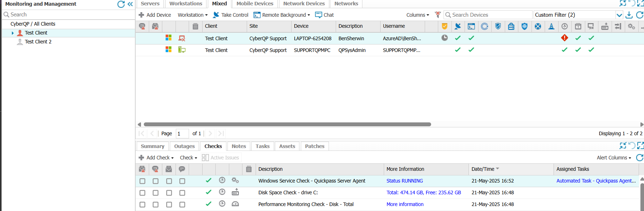This screenshot has height=211, width=644.
Task: Open the Total: 474.14 GB disk space link
Action: (424, 192)
